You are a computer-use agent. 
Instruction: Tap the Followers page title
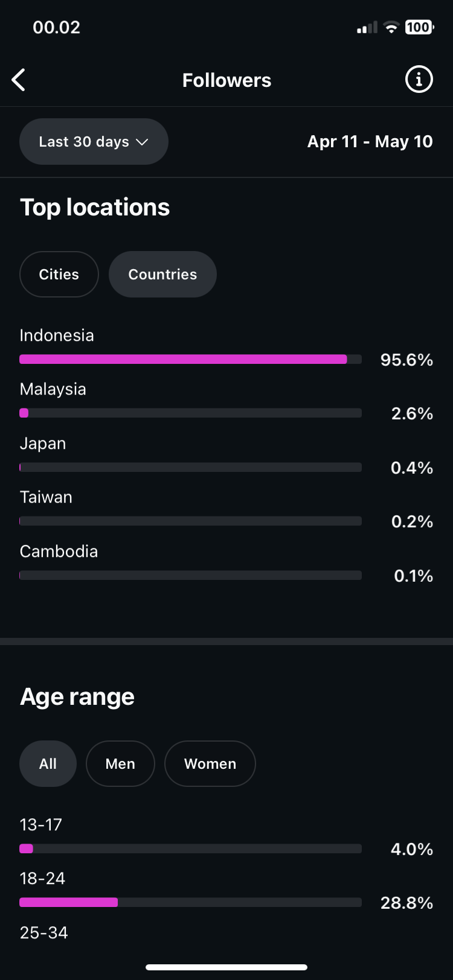(226, 80)
